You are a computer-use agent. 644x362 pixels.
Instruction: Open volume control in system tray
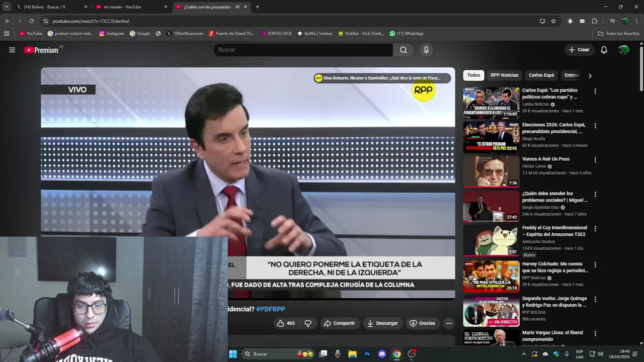pos(600,354)
